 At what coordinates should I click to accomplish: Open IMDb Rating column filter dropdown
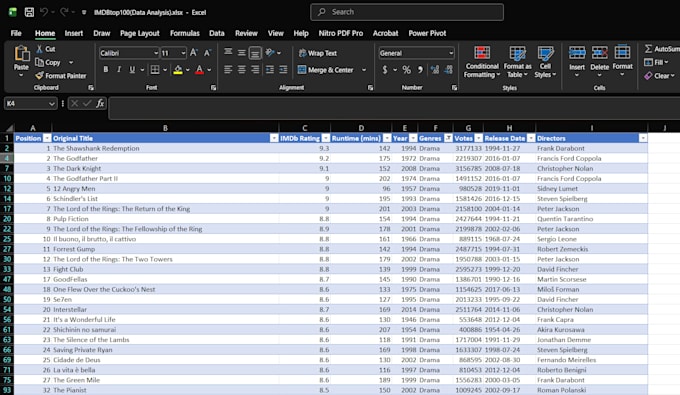(x=326, y=138)
